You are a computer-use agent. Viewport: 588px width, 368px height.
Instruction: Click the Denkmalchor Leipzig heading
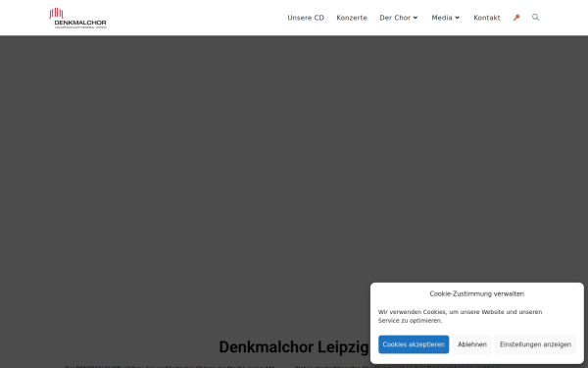[x=294, y=347]
